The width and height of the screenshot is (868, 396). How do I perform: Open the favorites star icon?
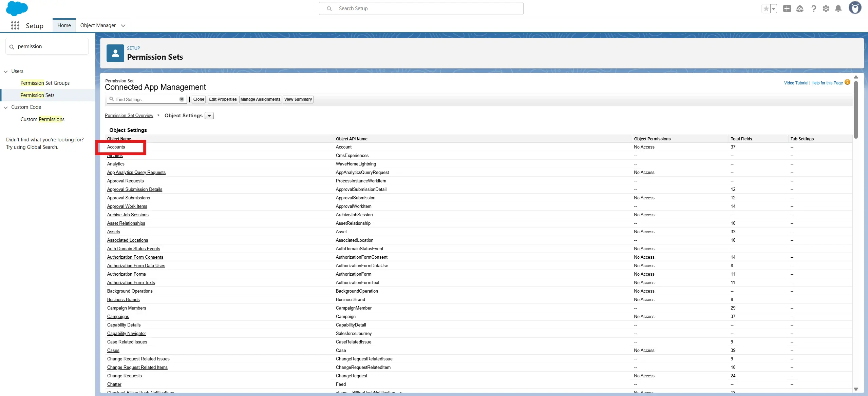click(766, 9)
